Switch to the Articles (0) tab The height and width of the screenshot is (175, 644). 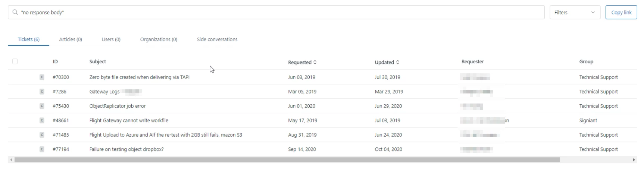[x=71, y=39]
